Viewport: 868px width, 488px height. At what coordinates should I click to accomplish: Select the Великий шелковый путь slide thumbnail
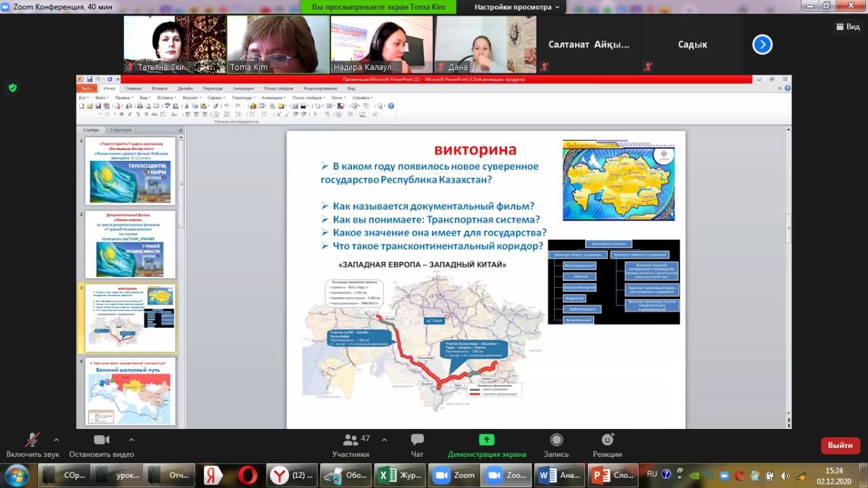click(130, 392)
